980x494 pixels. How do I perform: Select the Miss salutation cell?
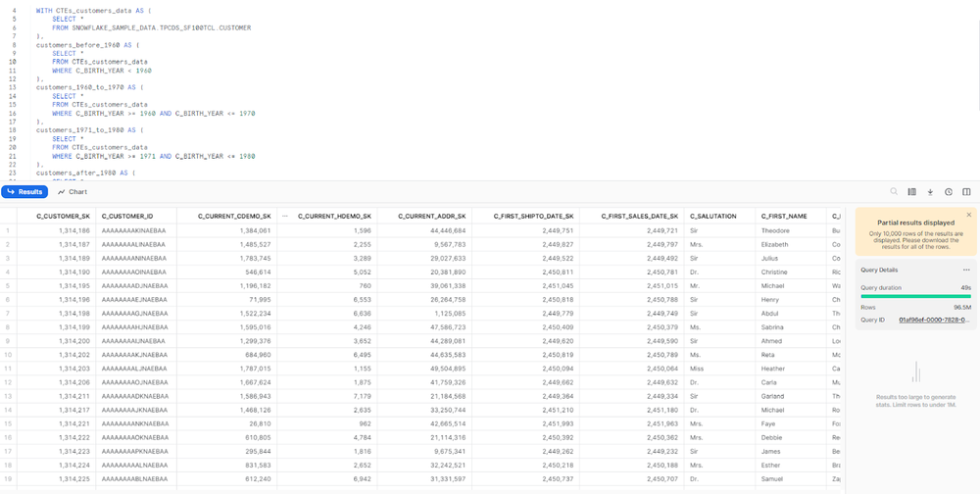720,369
